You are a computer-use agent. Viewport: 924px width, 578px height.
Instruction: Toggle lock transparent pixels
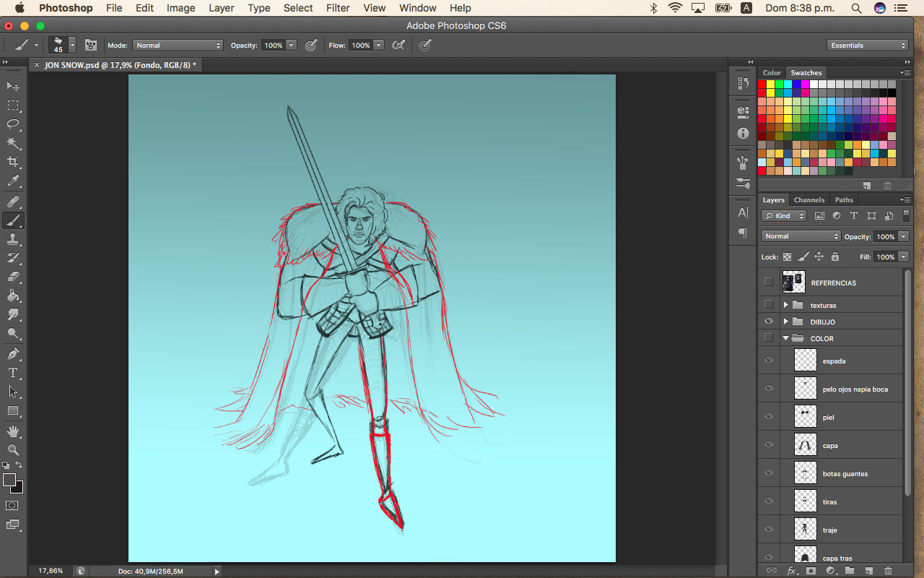(x=788, y=256)
